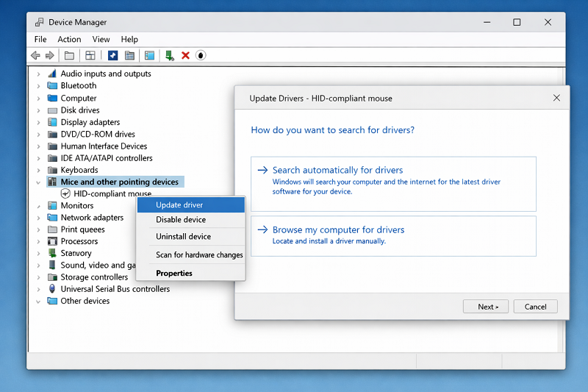Click the circular disable device toolbar icon
The height and width of the screenshot is (392, 588).
201,55
